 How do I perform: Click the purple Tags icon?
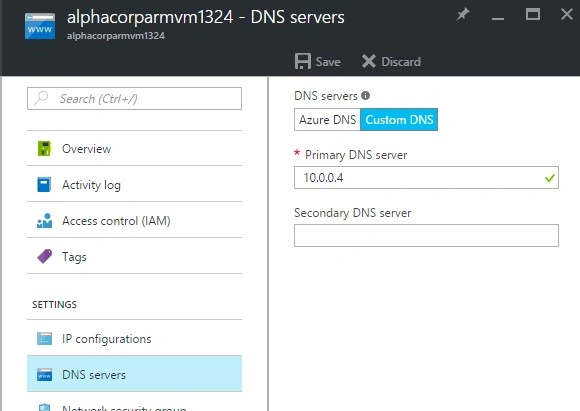(x=44, y=256)
